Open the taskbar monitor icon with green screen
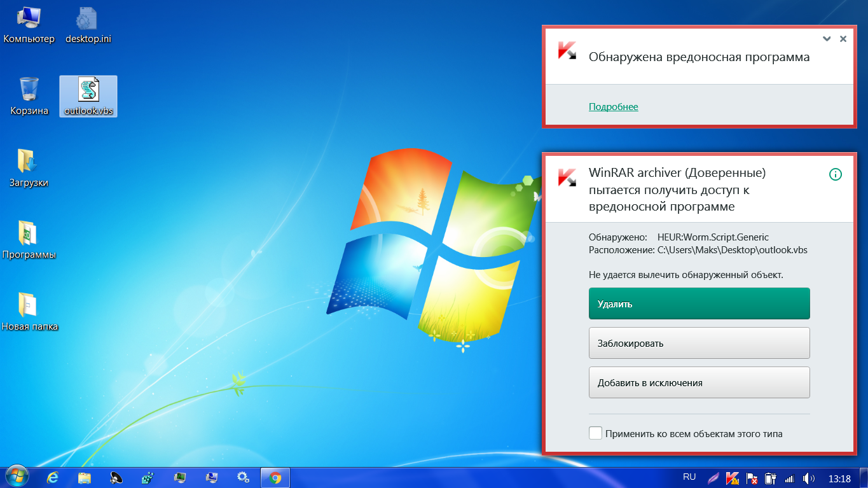Image resolution: width=868 pixels, height=488 pixels. click(180, 478)
